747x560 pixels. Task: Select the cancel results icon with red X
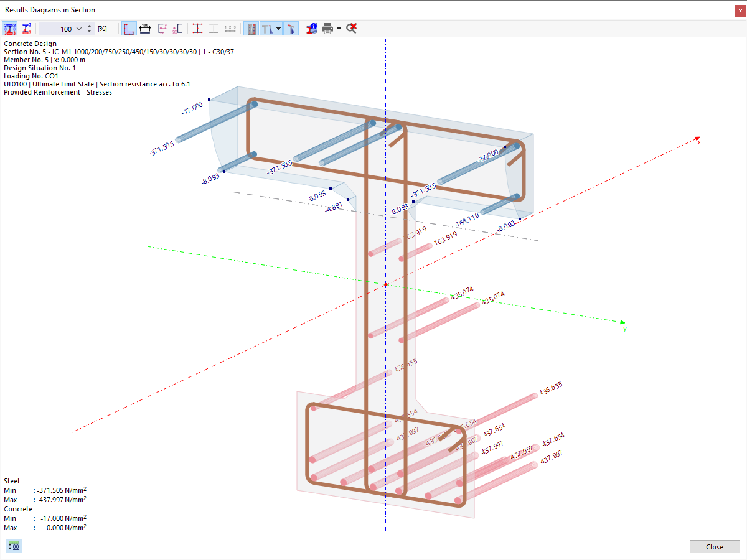(350, 29)
